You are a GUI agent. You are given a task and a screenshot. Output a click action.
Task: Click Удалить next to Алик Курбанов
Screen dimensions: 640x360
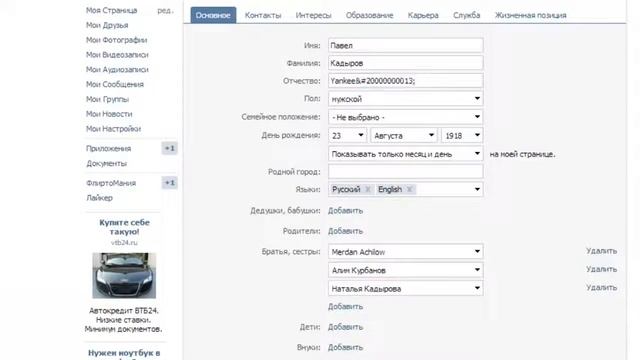[x=601, y=269]
